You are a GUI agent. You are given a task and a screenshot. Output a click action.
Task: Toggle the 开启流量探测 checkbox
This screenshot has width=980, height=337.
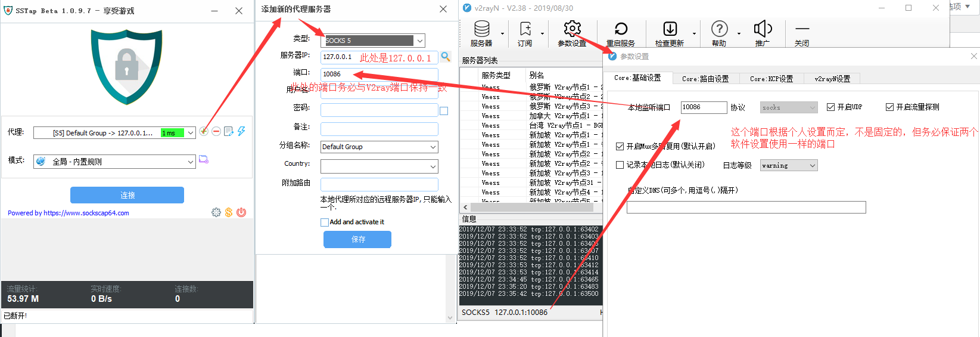pyautogui.click(x=889, y=107)
